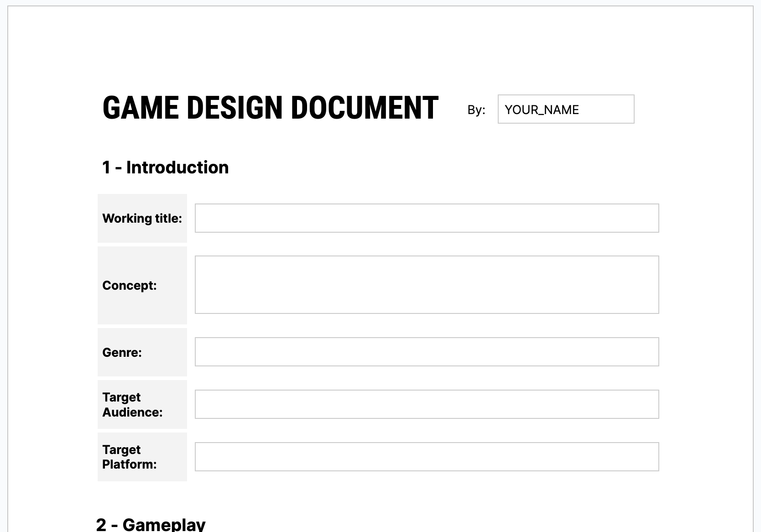Screen dimensions: 761x532
Task: Click the '1 - Introduction' section heading
Action: [x=165, y=167]
